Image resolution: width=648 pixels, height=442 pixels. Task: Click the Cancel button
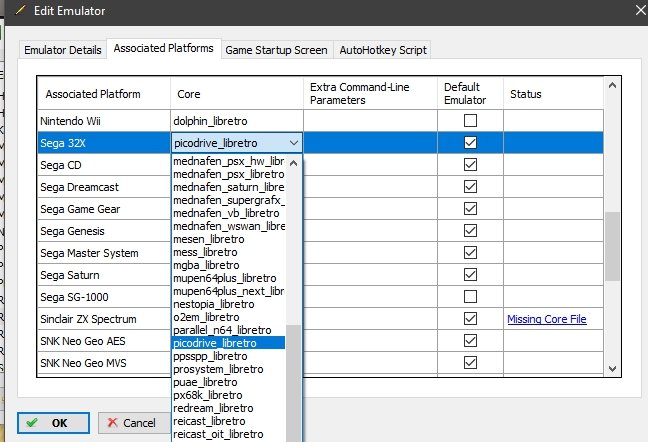tap(133, 423)
